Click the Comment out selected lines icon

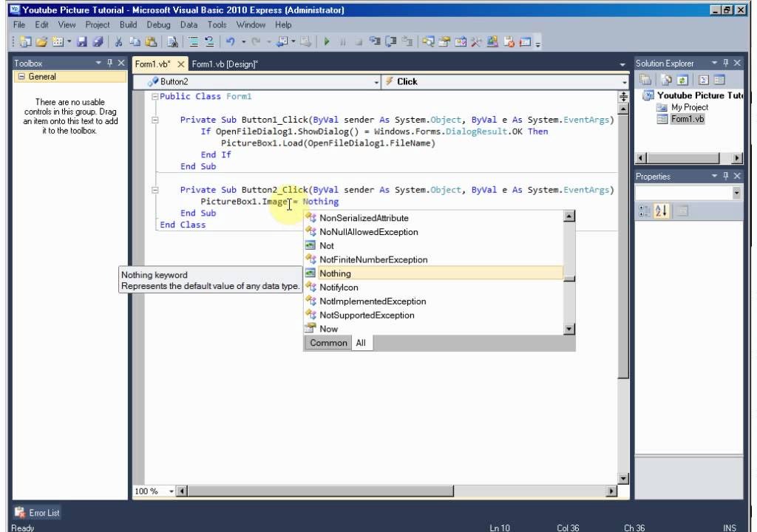(x=194, y=42)
